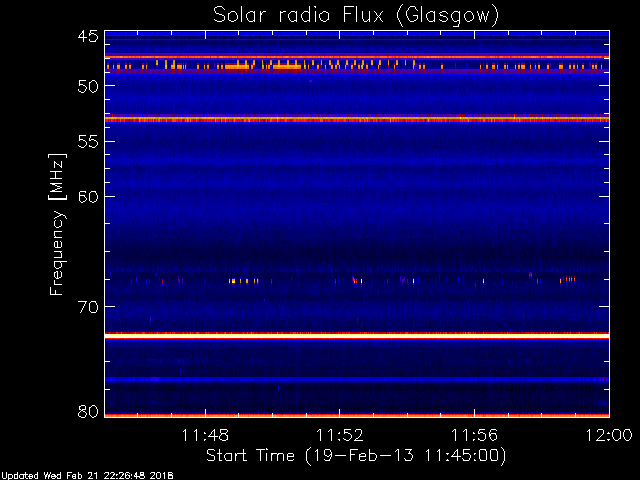The image size is (640, 480).
Task: Click the '80' frequency tick label
Action: click(x=88, y=411)
